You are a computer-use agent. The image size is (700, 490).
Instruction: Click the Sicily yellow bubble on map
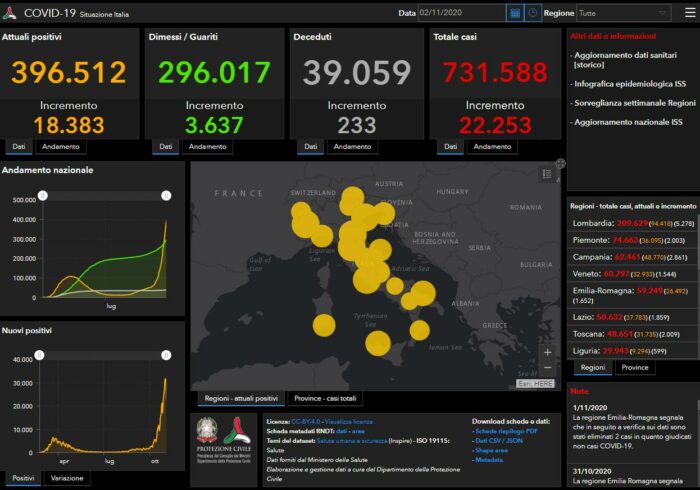[377, 343]
